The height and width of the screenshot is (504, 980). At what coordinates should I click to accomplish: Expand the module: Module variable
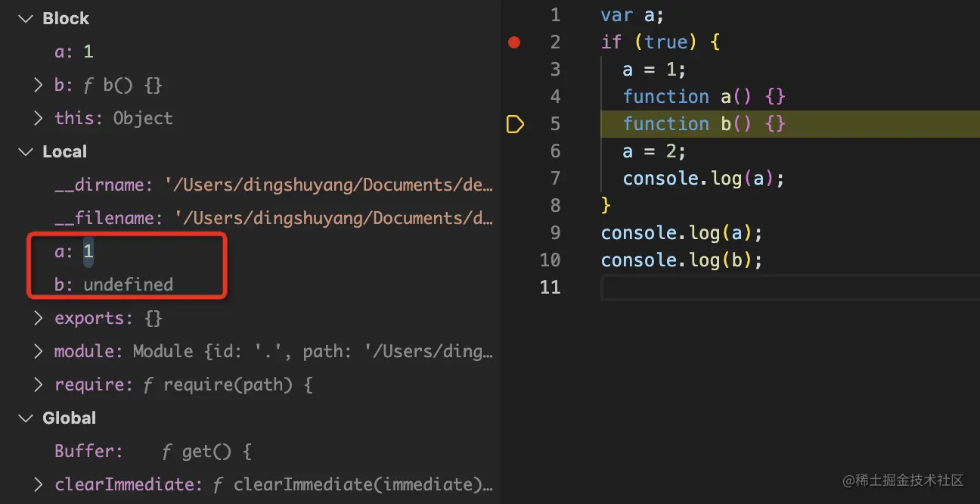coord(39,352)
